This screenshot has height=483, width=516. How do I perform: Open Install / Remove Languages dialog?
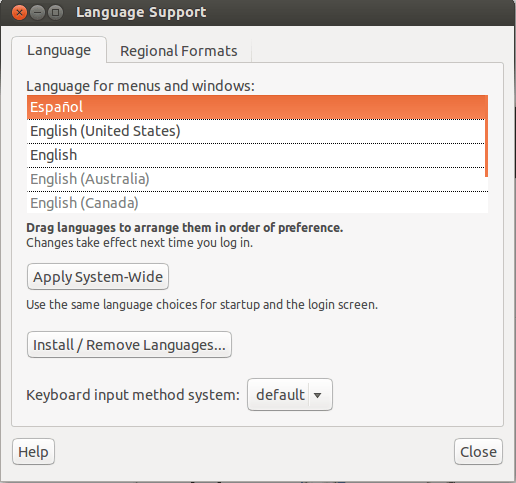tap(129, 345)
